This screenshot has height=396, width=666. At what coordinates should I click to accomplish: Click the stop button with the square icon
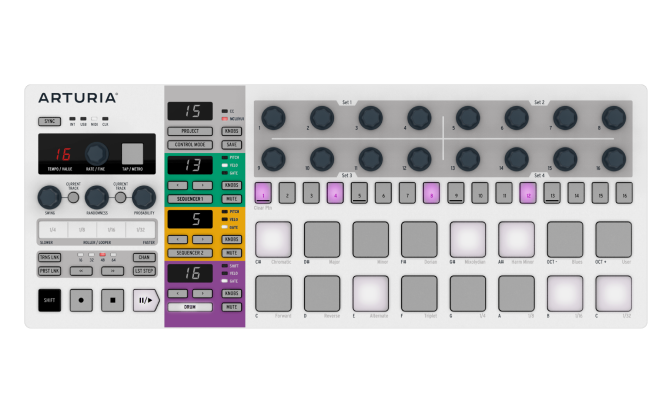[x=113, y=300]
